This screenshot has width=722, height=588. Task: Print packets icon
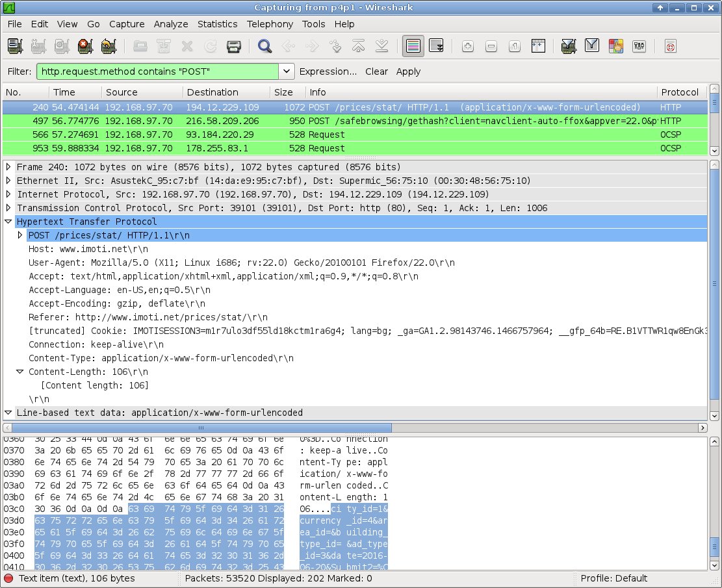(x=234, y=46)
